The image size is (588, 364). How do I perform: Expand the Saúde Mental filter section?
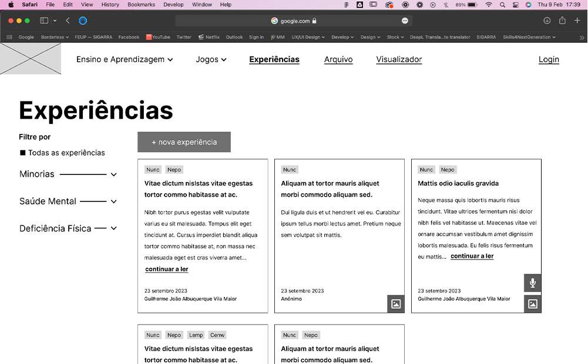(x=113, y=201)
